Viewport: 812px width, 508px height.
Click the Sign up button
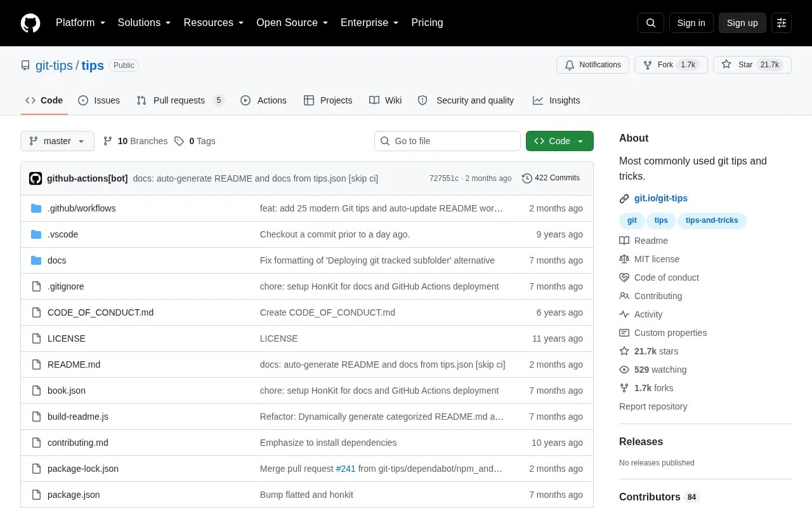[x=742, y=23]
